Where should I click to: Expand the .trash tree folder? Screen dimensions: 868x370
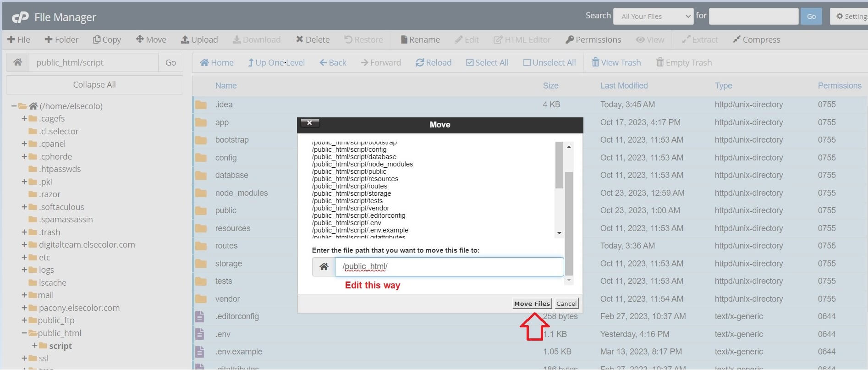coord(24,232)
